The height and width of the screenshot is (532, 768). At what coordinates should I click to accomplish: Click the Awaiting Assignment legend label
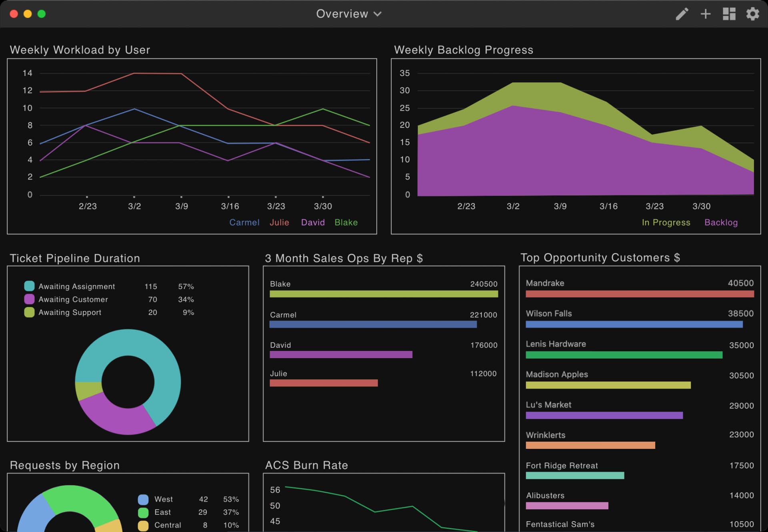point(77,287)
